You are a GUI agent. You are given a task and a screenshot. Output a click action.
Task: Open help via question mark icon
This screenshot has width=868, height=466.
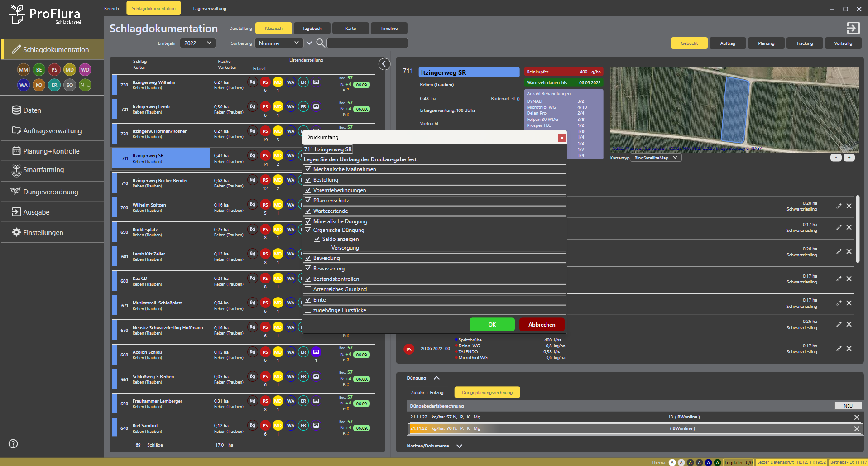tap(14, 444)
